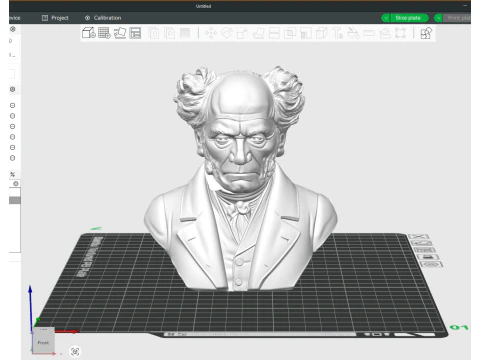Select the Text shape tool

click(337, 33)
